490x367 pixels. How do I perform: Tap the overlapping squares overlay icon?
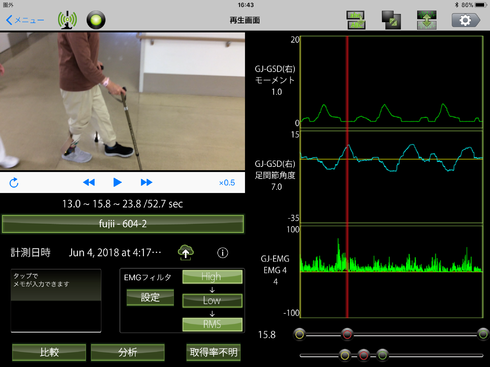[391, 20]
